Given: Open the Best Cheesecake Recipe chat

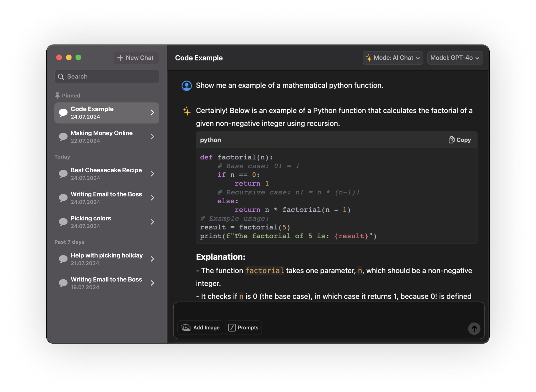Looking at the screenshot, I should tap(106, 174).
